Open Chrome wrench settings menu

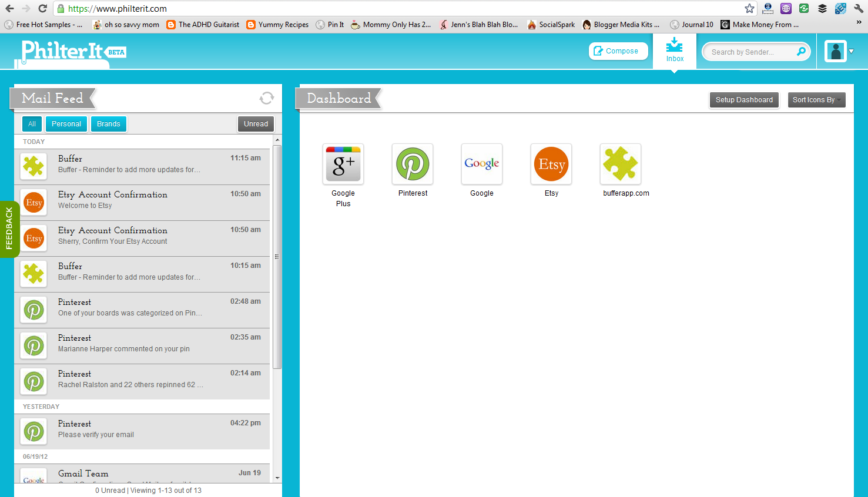tap(859, 8)
